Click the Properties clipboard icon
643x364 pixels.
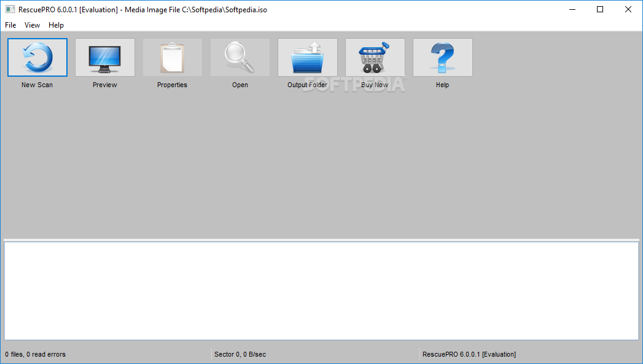[x=172, y=57]
